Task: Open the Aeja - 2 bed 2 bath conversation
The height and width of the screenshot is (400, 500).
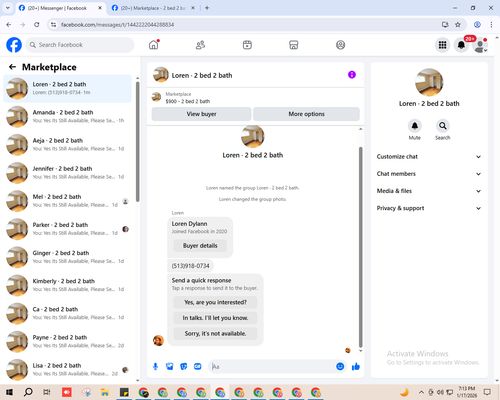Action: click(x=67, y=145)
